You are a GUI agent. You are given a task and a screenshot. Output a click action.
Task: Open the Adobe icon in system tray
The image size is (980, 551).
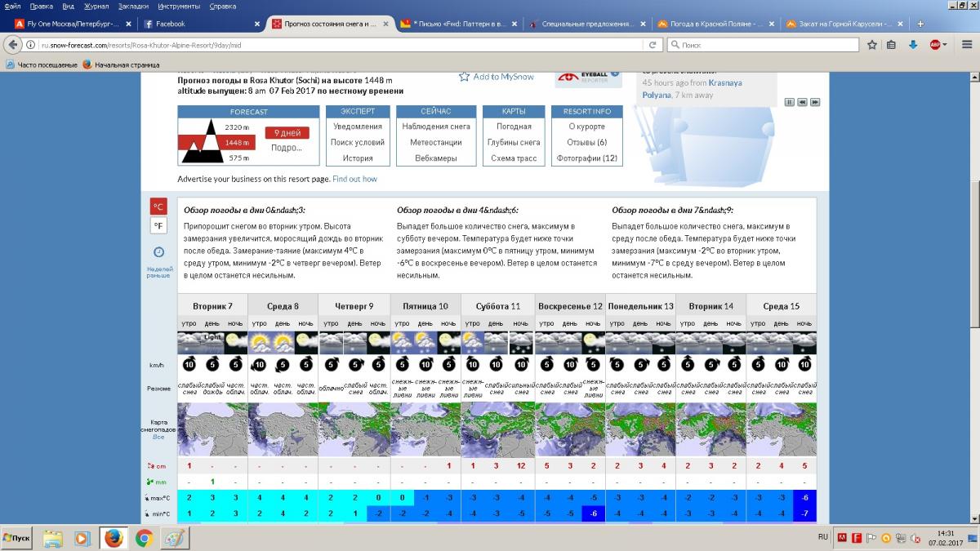[842, 538]
